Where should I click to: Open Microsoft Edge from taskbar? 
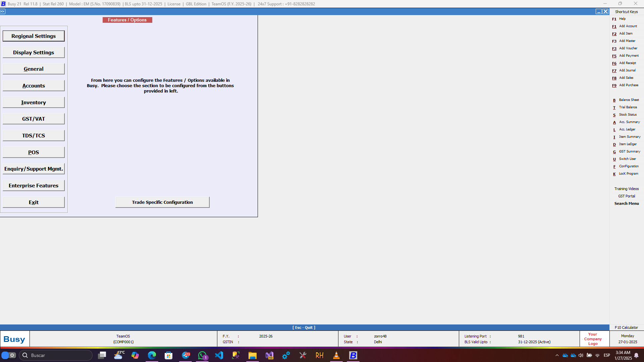pos(152,355)
